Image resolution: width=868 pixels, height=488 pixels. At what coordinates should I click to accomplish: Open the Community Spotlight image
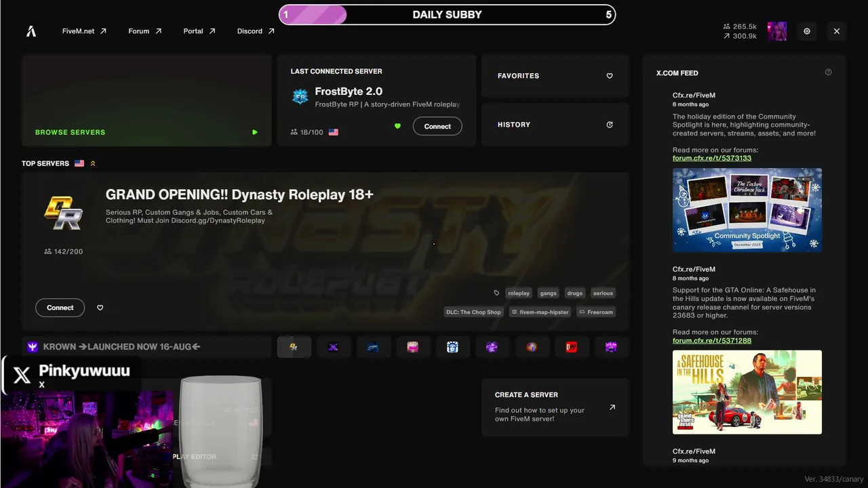[x=747, y=210]
